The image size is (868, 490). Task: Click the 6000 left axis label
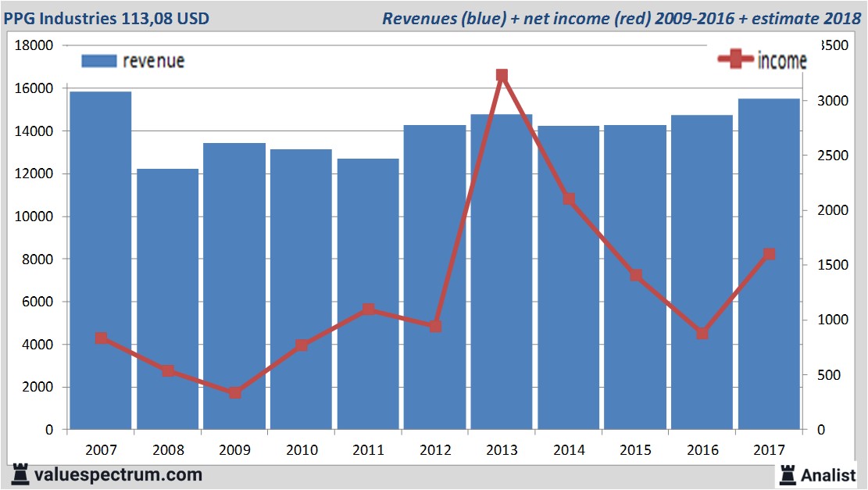38,302
